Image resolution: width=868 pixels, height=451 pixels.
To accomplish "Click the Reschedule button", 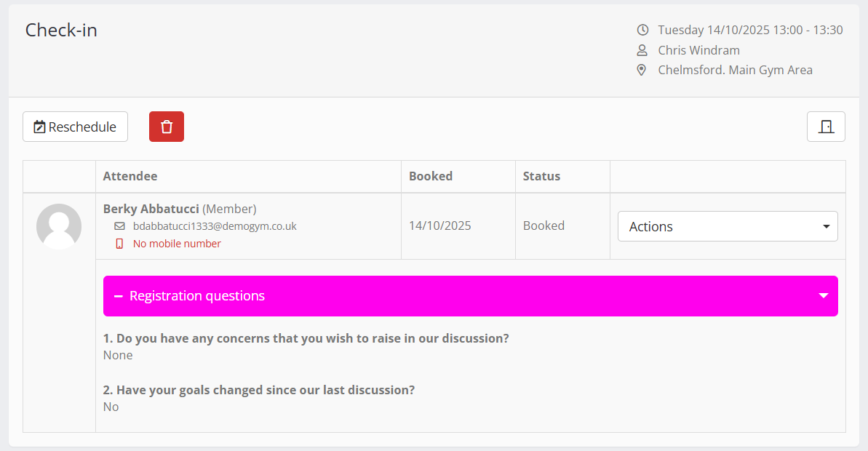I will coord(76,127).
